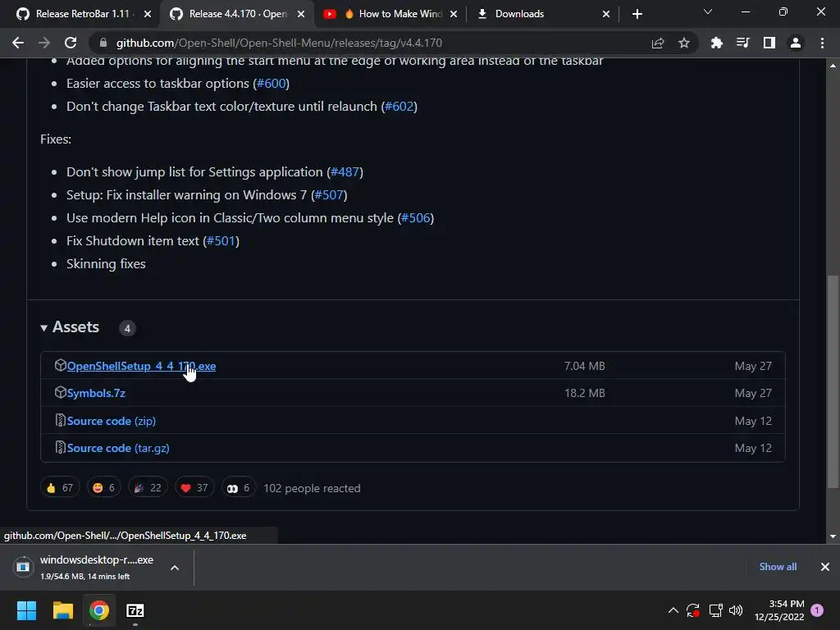Click the 18.2 MB file size text
840x630 pixels.
584,393
